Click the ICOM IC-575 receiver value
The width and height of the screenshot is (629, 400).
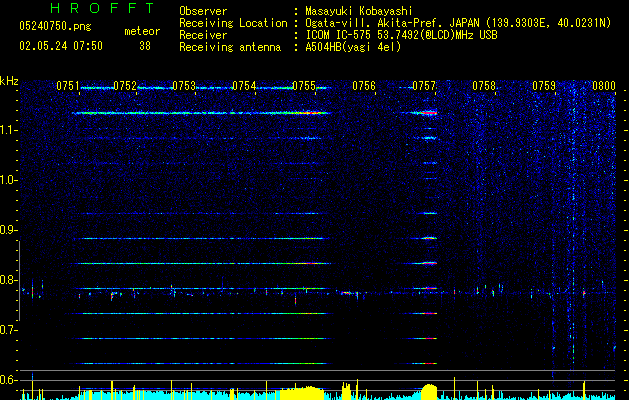[401, 35]
